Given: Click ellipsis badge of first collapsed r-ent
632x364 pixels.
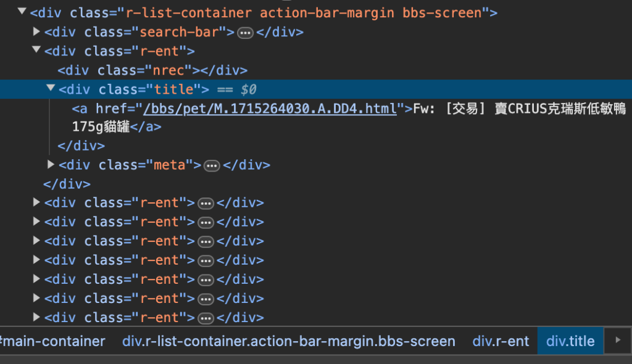Looking at the screenshot, I should pos(206,204).
